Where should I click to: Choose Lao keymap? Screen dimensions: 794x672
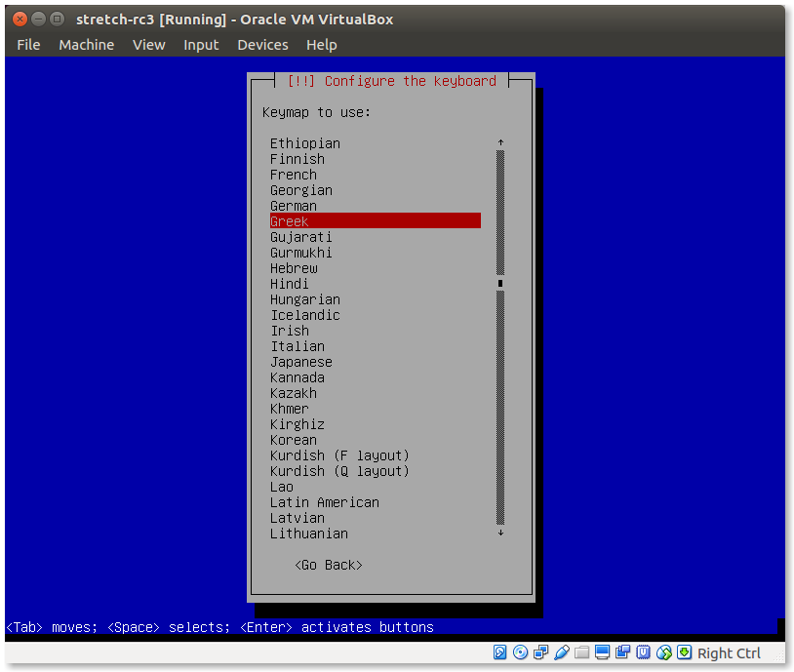pos(282,487)
